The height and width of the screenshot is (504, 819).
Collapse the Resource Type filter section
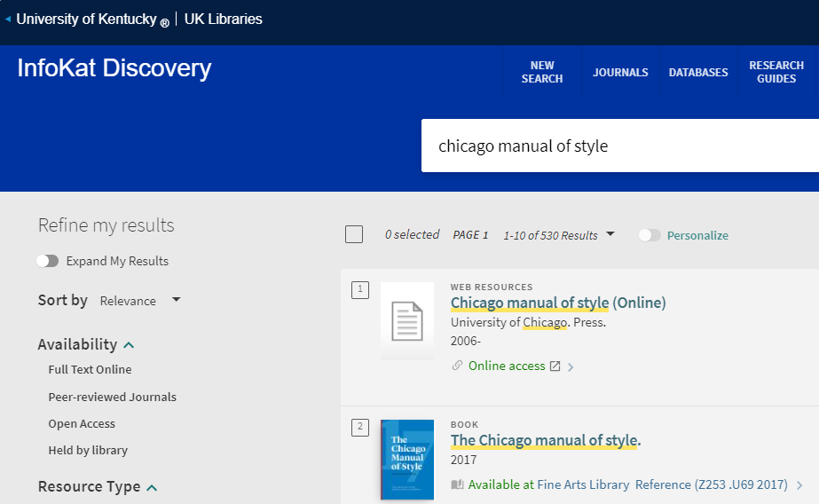(152, 487)
